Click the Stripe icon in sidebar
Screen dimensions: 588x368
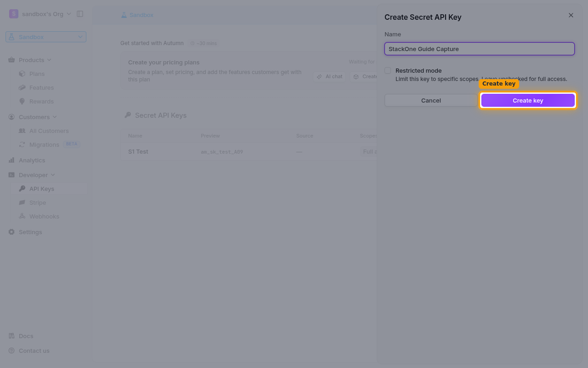(22, 202)
